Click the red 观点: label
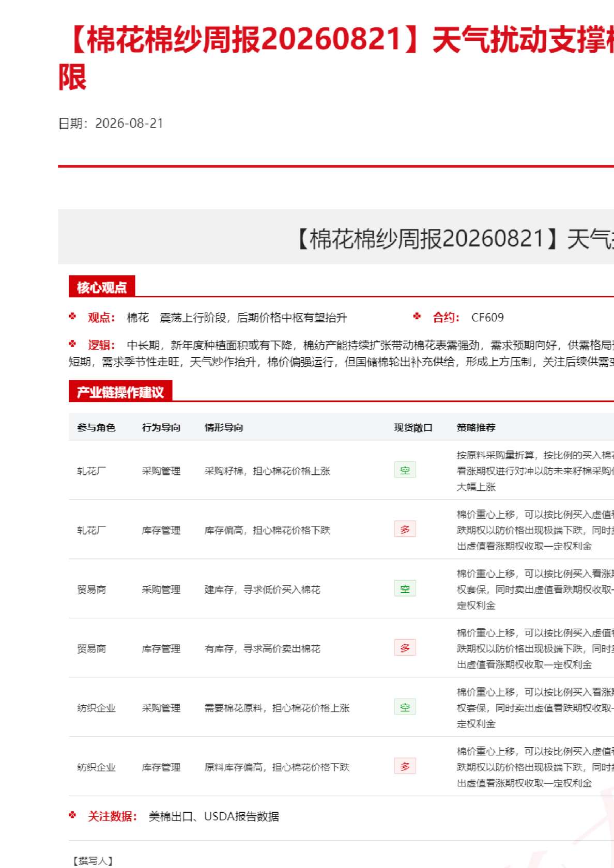The image size is (614, 868). pos(101,317)
